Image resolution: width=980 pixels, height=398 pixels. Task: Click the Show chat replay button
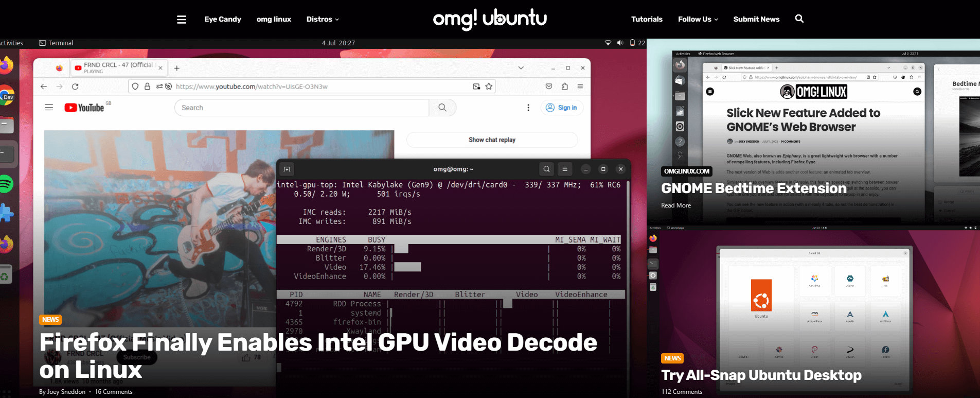pos(492,140)
